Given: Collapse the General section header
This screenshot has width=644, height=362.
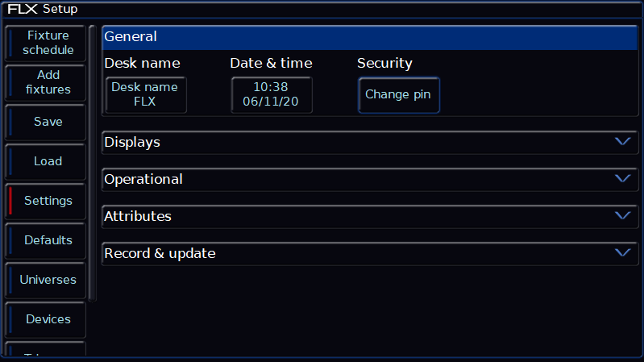Looking at the screenshot, I should click(x=370, y=37).
